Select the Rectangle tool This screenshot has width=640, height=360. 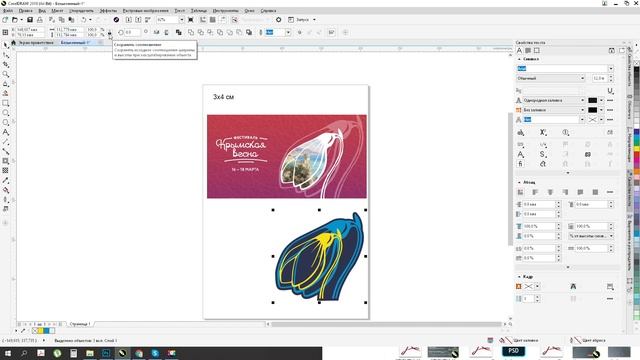pos(5,103)
